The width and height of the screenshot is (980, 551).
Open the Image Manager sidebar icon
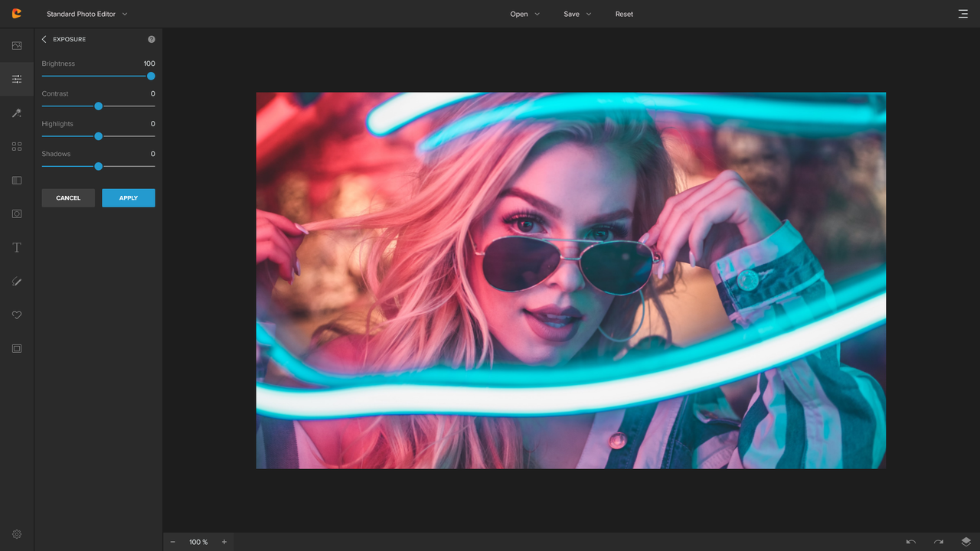pos(17,46)
